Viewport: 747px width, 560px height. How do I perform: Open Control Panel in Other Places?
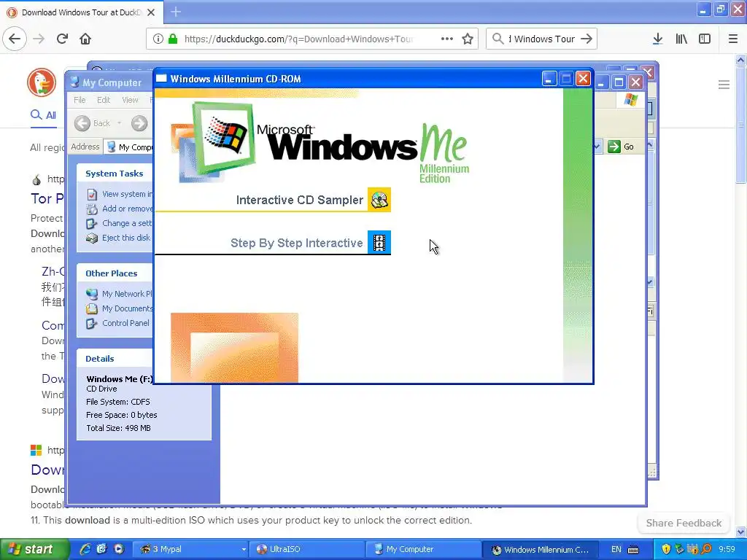tap(117, 323)
